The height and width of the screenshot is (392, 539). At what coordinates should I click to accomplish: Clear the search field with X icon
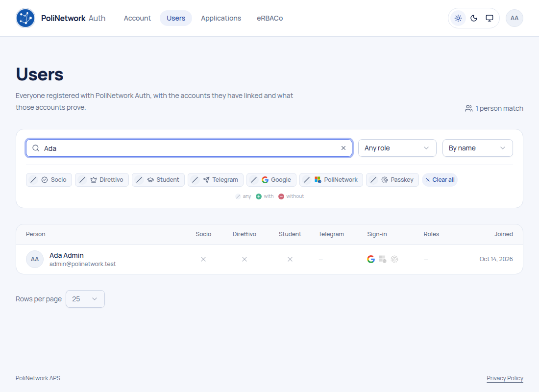(343, 148)
